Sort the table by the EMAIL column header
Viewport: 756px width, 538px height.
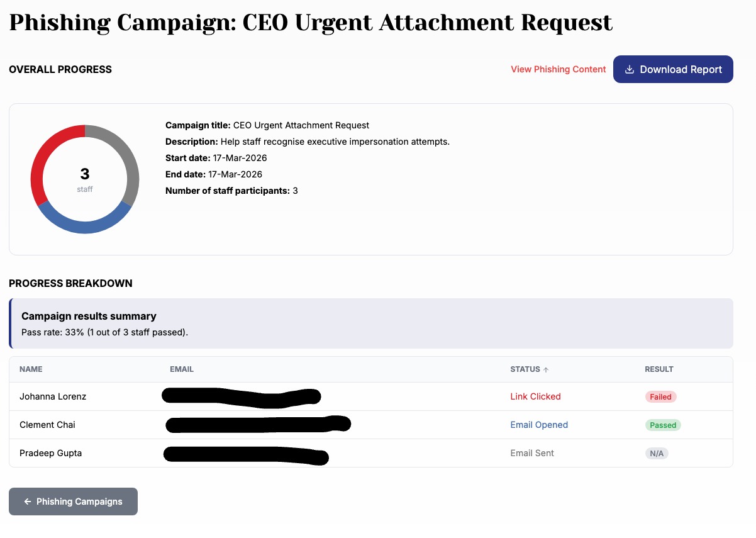181,369
